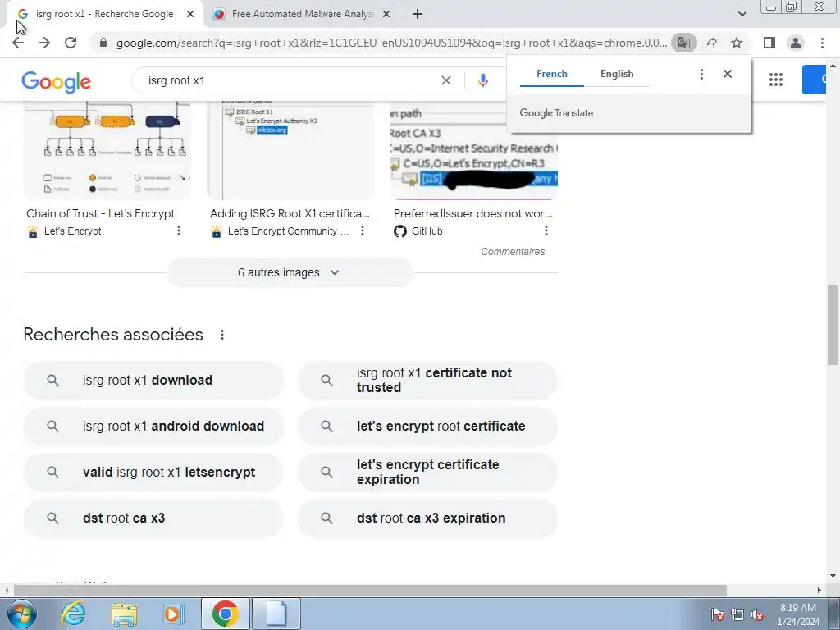This screenshot has width=840, height=630.
Task: Open Windows Media Player on taskbar
Action: pyautogui.click(x=174, y=614)
